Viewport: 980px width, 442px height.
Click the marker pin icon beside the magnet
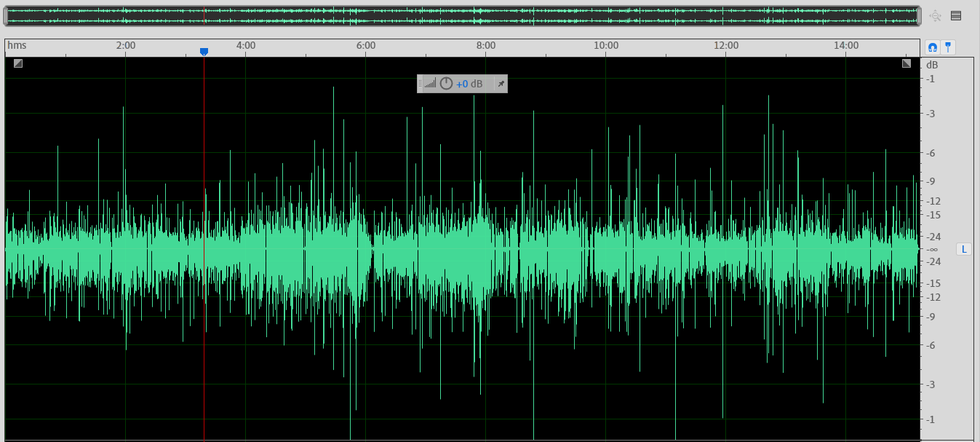pos(949,47)
